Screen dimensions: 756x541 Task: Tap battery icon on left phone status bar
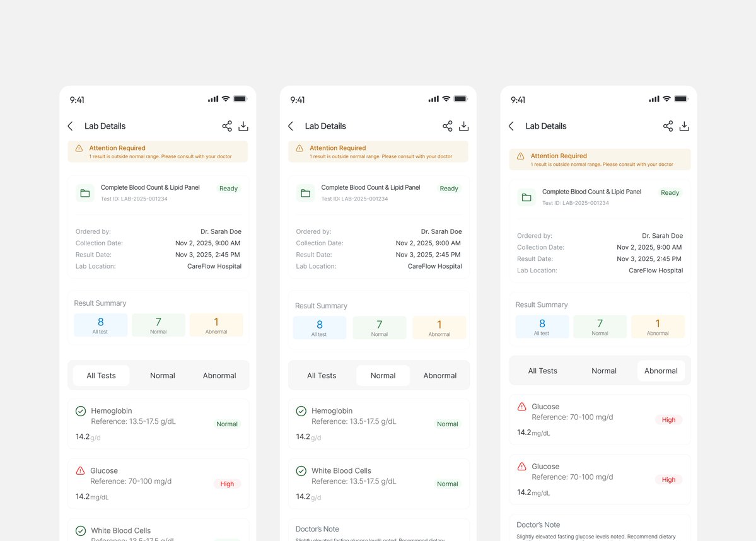point(241,99)
